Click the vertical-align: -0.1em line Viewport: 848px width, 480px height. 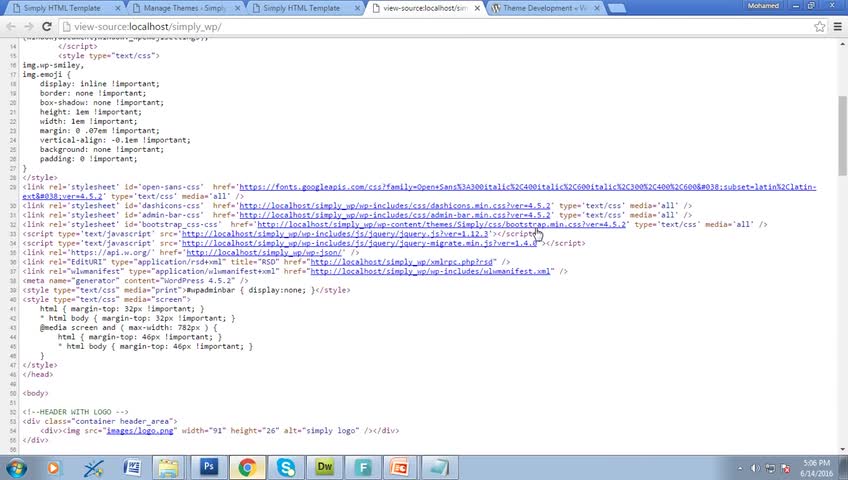pos(115,140)
